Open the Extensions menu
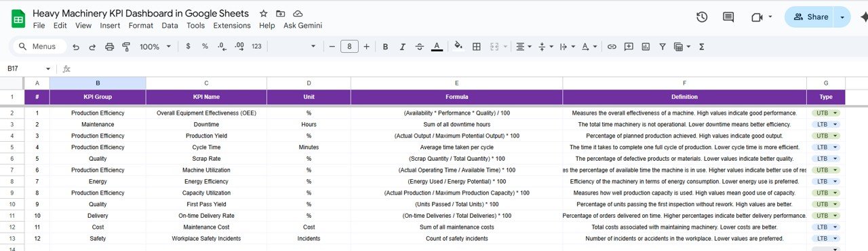 232,26
